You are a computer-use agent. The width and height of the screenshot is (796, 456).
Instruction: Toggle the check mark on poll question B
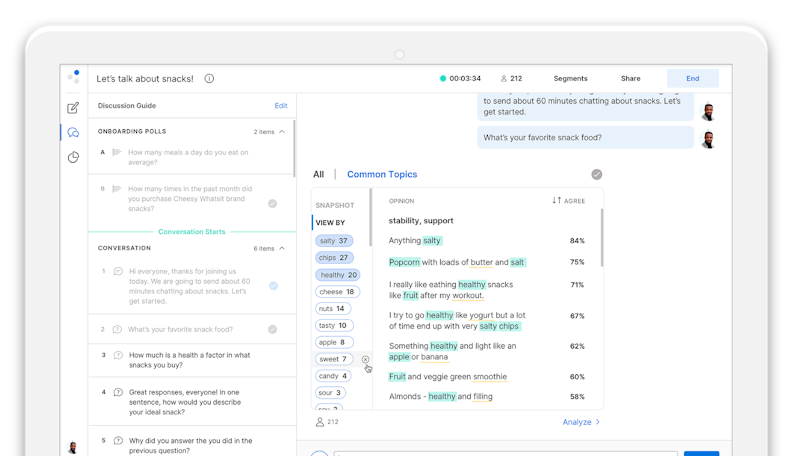tap(273, 204)
